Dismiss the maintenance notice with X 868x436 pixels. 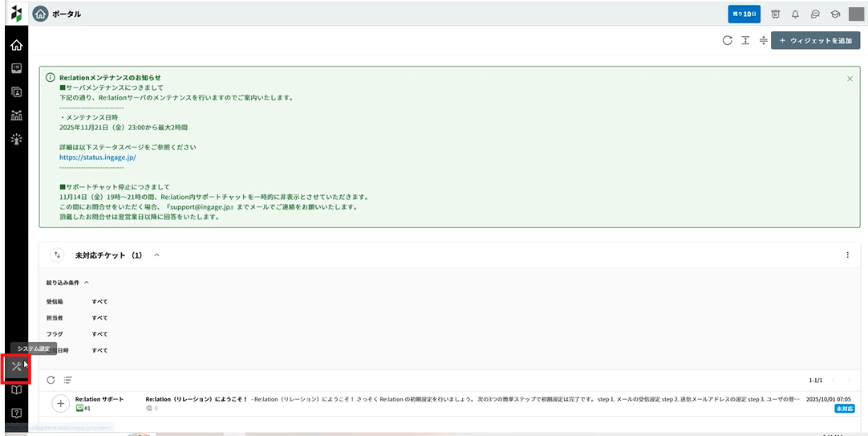[x=850, y=79]
